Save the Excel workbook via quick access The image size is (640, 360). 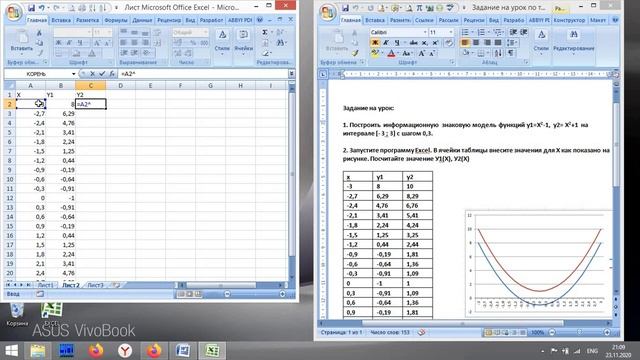[31, 7]
